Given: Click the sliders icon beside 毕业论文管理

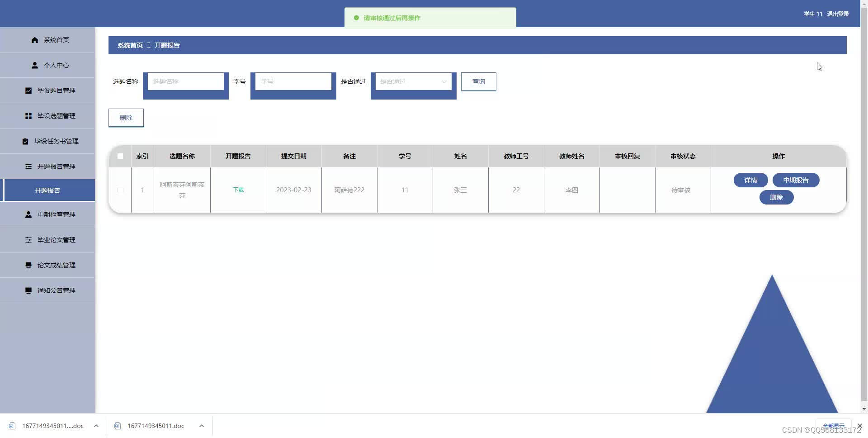Looking at the screenshot, I should (28, 240).
